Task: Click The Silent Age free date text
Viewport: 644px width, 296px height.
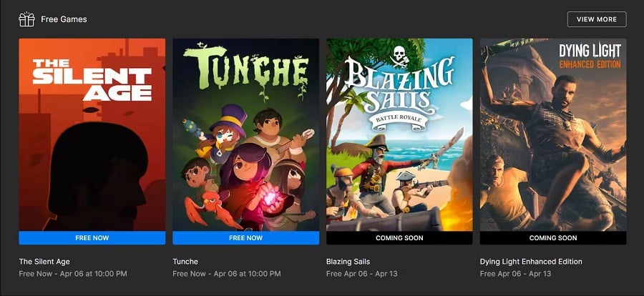Action: (73, 274)
